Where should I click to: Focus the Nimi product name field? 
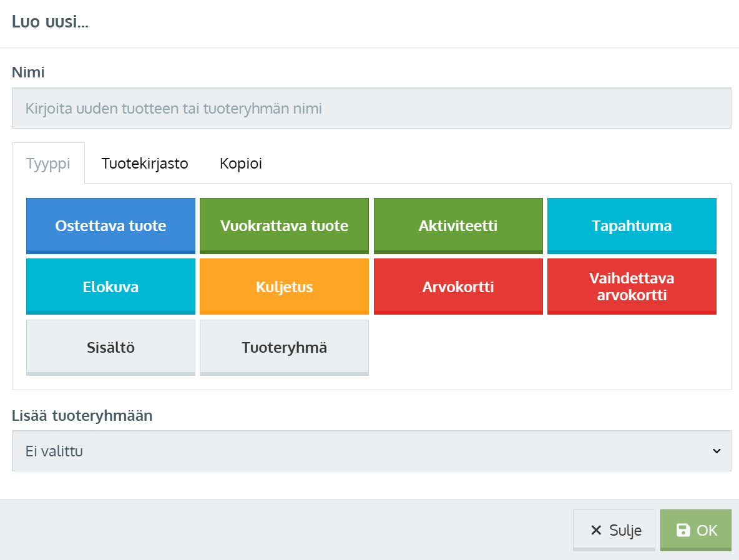tap(371, 109)
